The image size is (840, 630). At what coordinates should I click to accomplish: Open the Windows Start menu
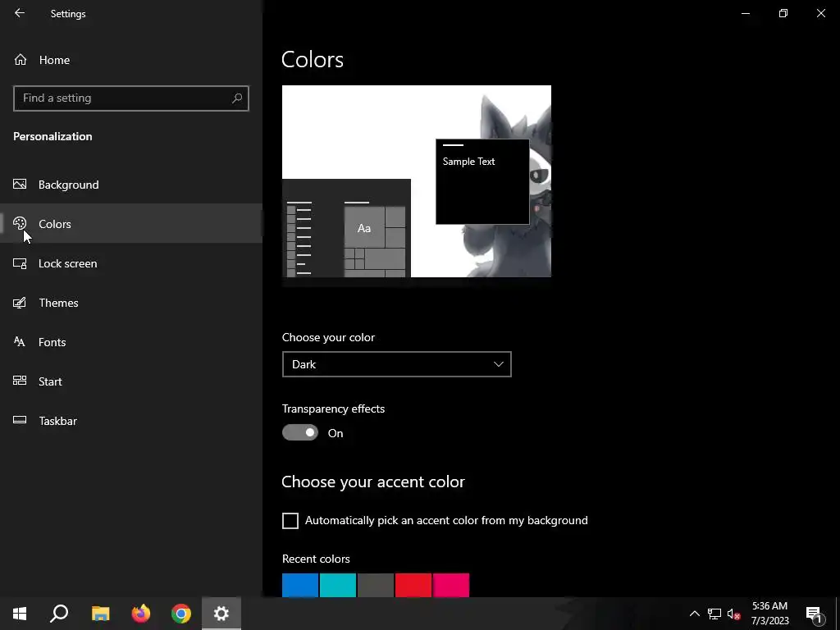pos(20,614)
